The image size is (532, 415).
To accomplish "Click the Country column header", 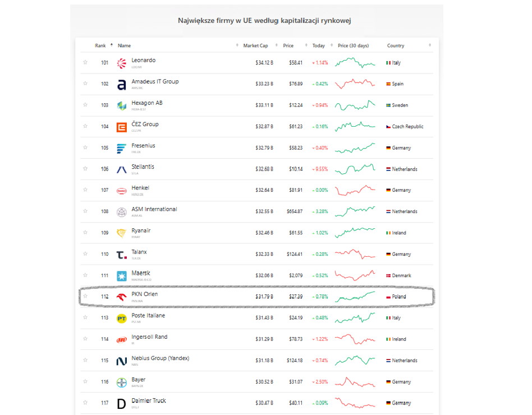I will point(396,45).
